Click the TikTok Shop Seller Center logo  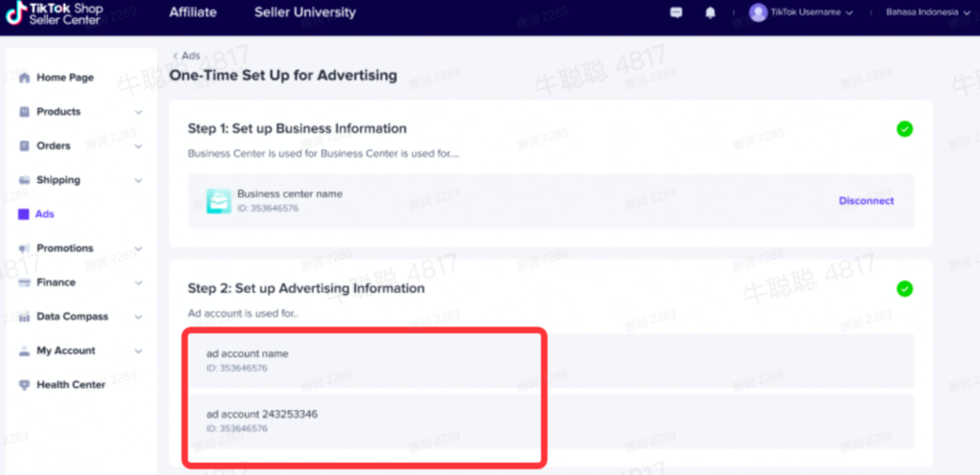66,13
